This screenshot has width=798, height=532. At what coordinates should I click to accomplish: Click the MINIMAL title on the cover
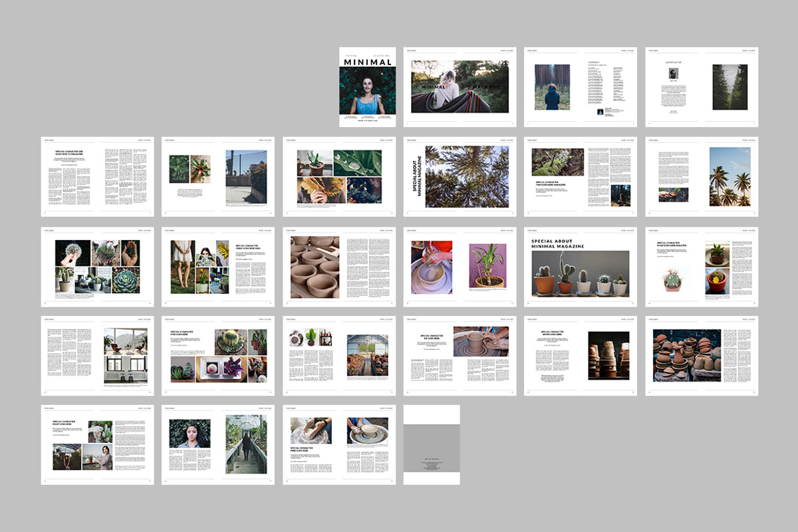pos(367,62)
